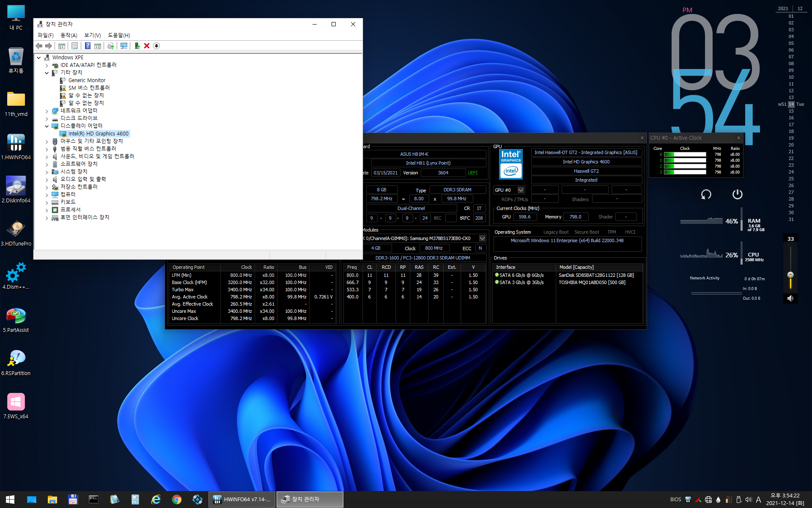Viewport: 812px width, 508px height.
Task: Open Internet Explorer from the taskbar
Action: pyautogui.click(x=156, y=500)
